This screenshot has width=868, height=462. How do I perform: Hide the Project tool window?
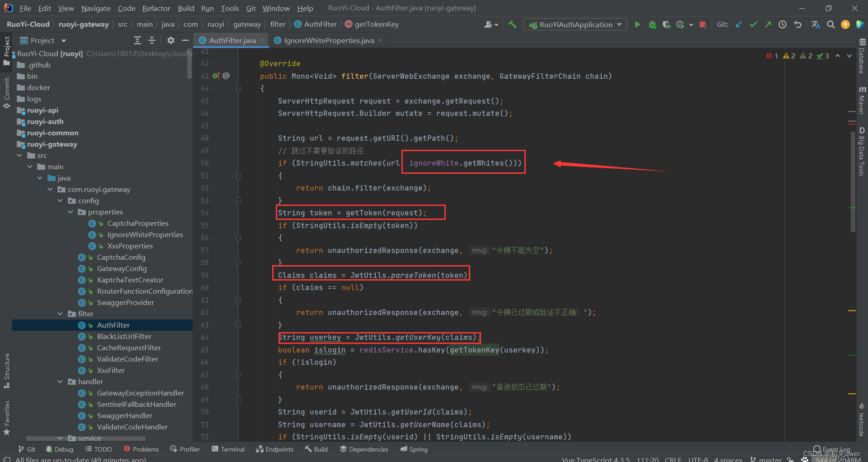pos(185,40)
